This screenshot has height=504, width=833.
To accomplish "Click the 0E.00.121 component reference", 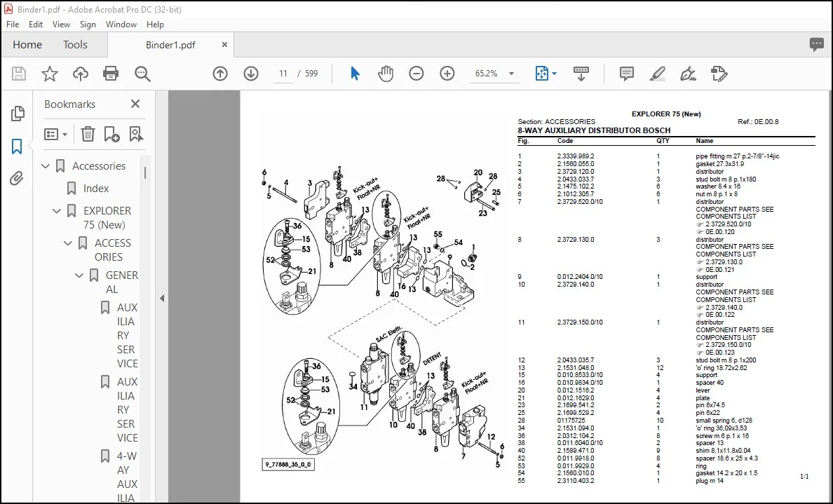I will (x=720, y=270).
